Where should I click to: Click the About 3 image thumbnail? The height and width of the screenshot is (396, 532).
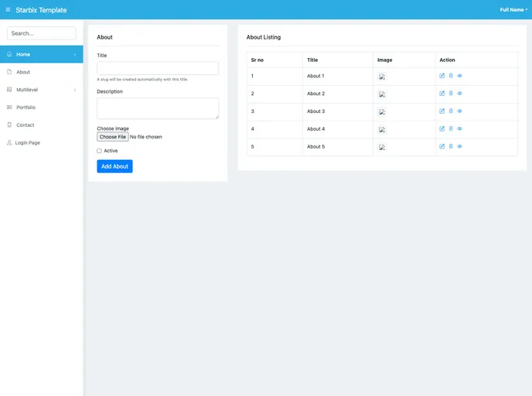tap(382, 111)
